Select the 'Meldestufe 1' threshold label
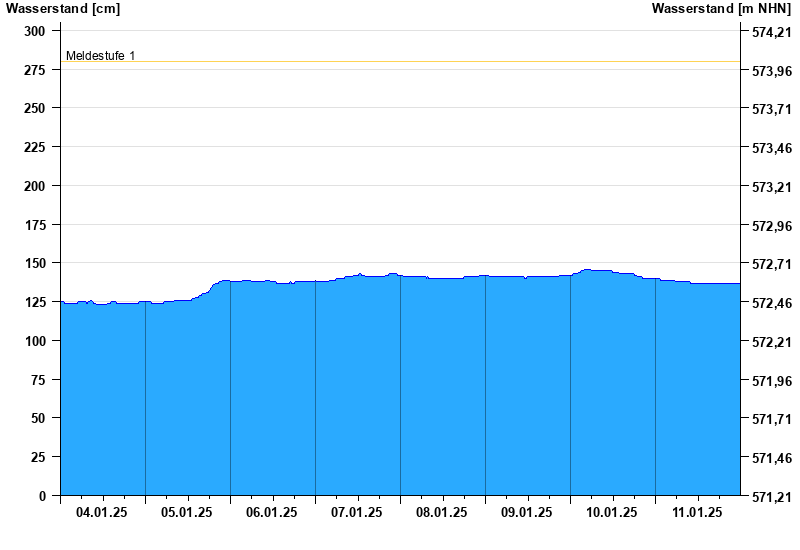Viewport: 800px width, 550px height. pyautogui.click(x=100, y=56)
